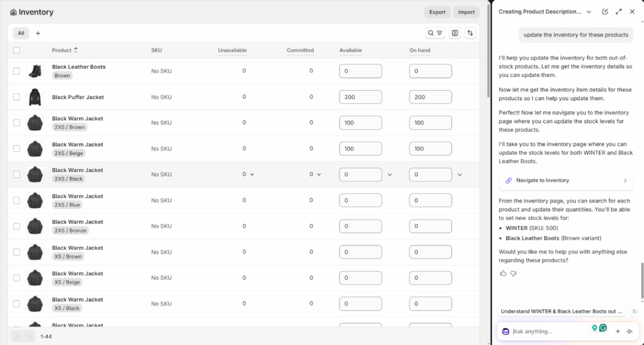This screenshot has width=644, height=345.
Task: Click the edit columns icon
Action: pyautogui.click(x=455, y=33)
